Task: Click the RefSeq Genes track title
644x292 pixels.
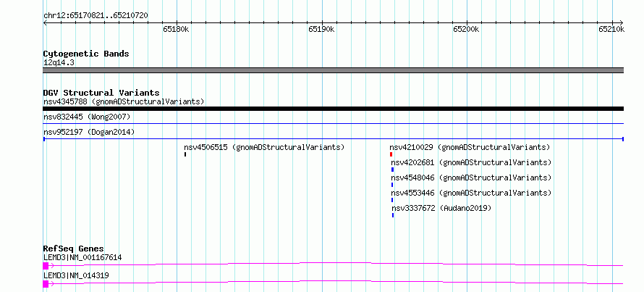Action: coord(74,249)
